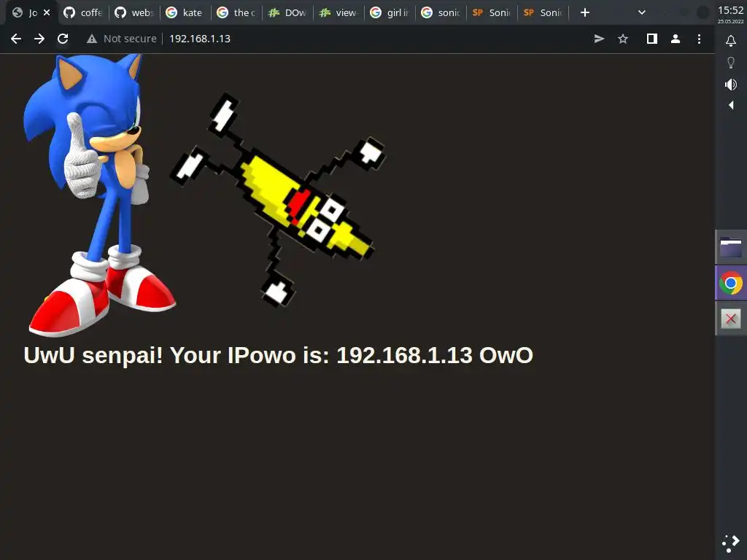Viewport: 747px width, 560px height.
Task: Open a new browser tab
Action: click(585, 12)
